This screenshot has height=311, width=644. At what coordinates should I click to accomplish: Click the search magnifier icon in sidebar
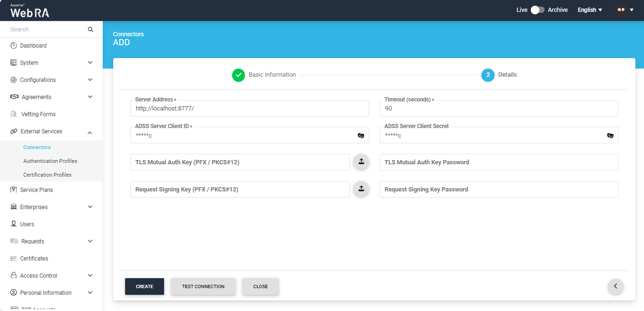click(x=90, y=30)
